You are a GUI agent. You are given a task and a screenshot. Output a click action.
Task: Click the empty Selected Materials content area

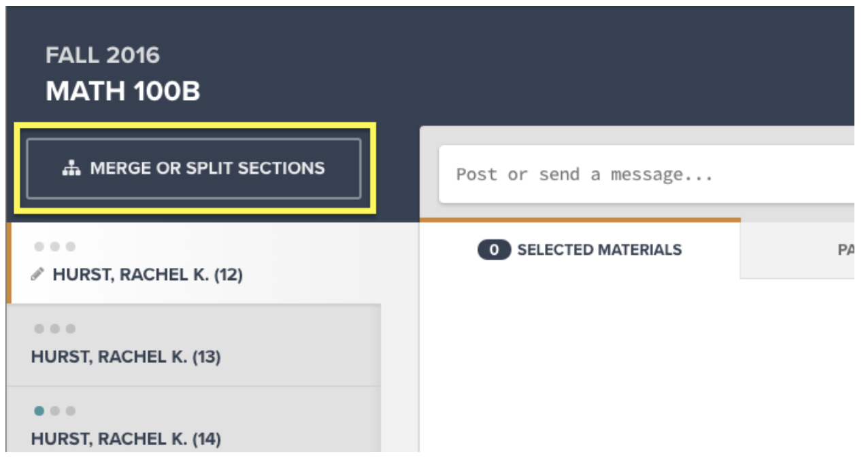tap(637, 366)
